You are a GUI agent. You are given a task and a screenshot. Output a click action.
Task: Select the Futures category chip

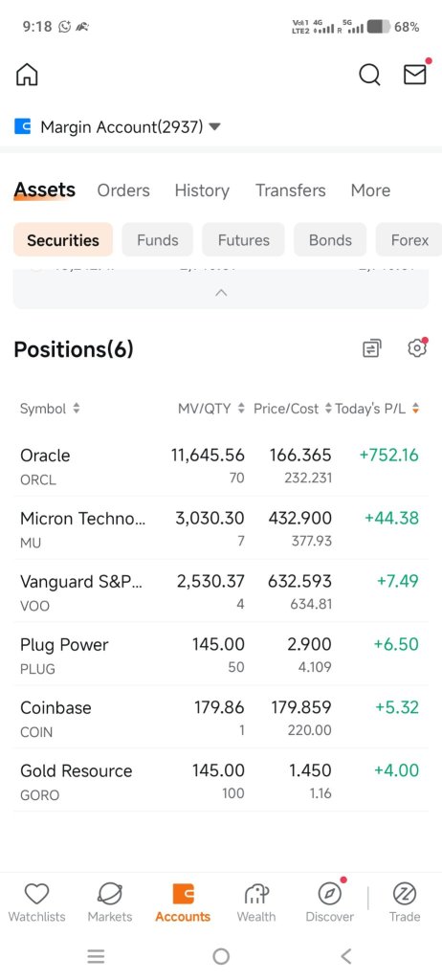244,240
